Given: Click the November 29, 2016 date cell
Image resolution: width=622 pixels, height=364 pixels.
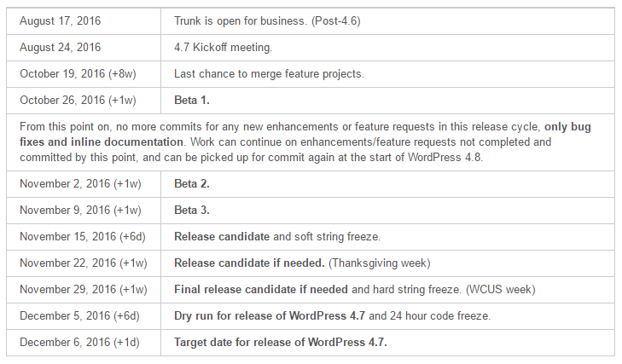Looking at the screenshot, I should 84,290.
